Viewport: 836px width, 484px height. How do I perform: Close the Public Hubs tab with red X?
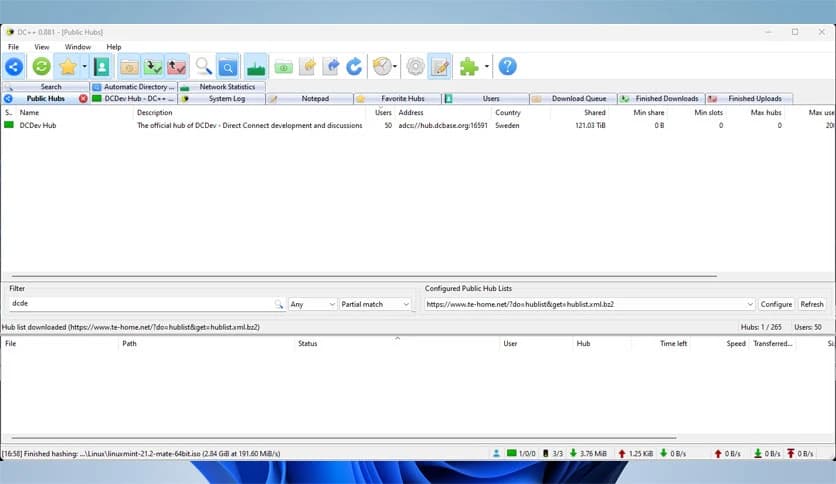83,99
